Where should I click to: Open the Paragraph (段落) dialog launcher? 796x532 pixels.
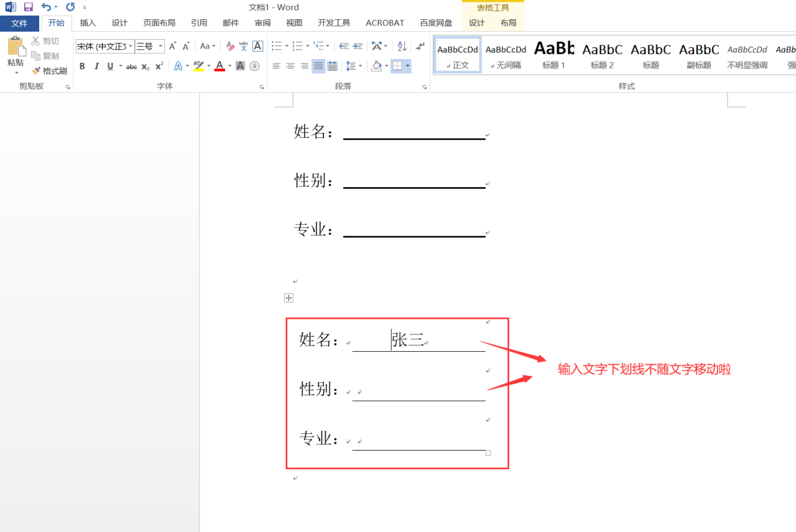pyautogui.click(x=424, y=88)
